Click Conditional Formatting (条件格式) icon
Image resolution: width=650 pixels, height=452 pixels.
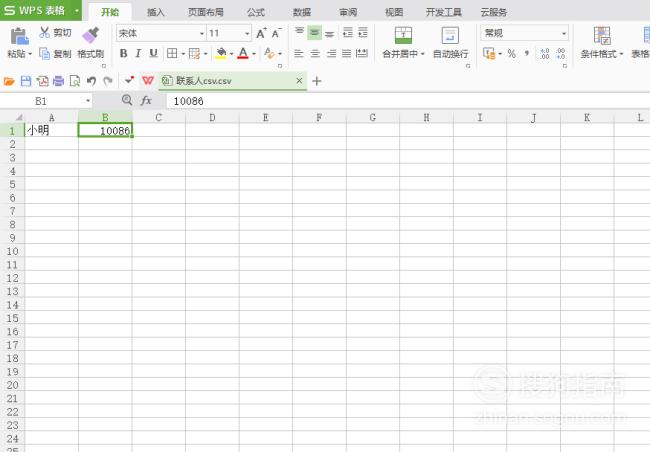[x=602, y=36]
